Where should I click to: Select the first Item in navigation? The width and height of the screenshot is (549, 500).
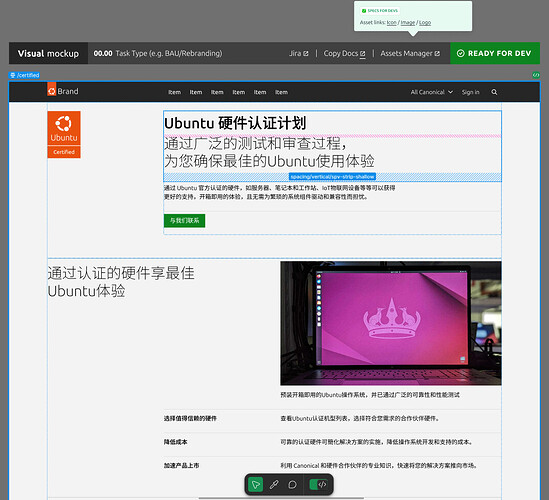pyautogui.click(x=174, y=92)
